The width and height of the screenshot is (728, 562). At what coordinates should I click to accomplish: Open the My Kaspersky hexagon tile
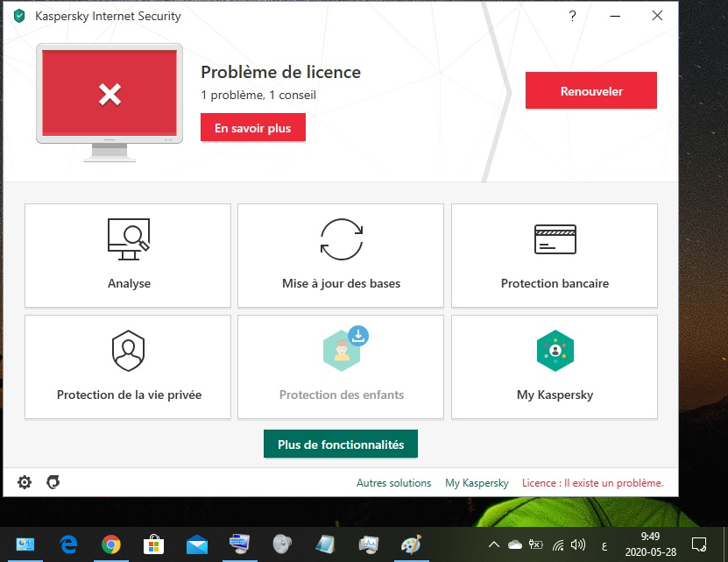click(555, 366)
